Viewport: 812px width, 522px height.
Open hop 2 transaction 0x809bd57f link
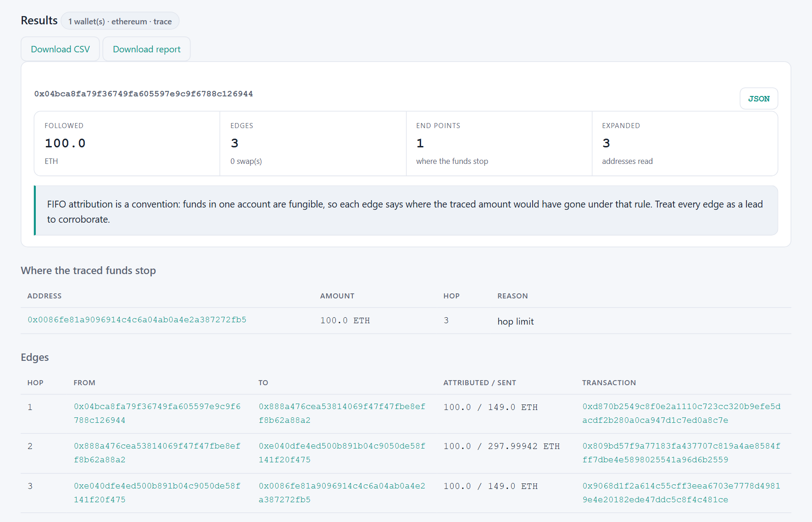681,453
